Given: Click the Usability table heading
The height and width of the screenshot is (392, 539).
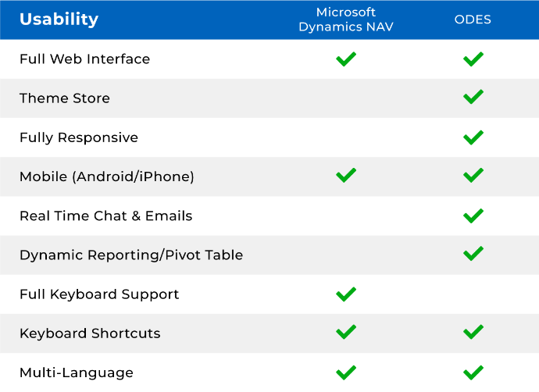Looking at the screenshot, I should (x=59, y=20).
